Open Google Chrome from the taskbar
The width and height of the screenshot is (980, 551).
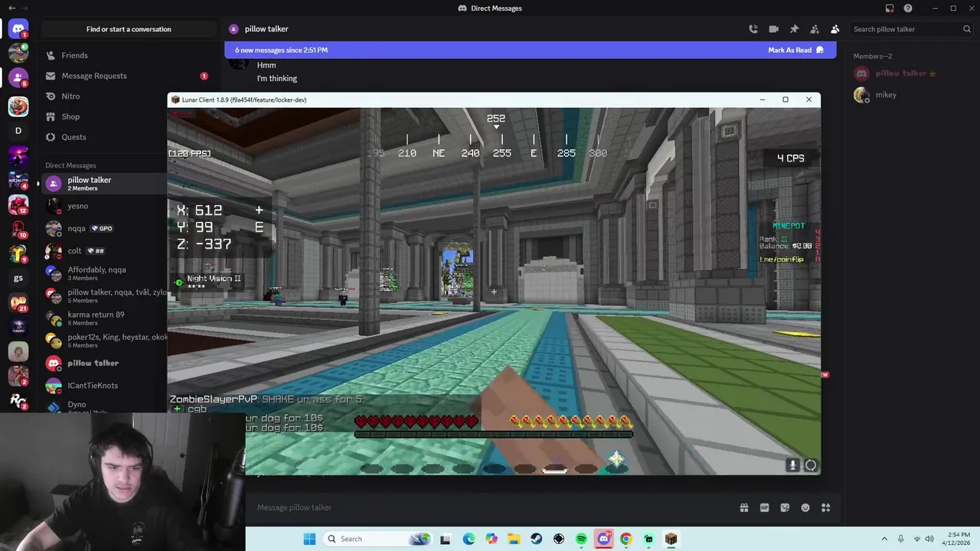pyautogui.click(x=626, y=539)
